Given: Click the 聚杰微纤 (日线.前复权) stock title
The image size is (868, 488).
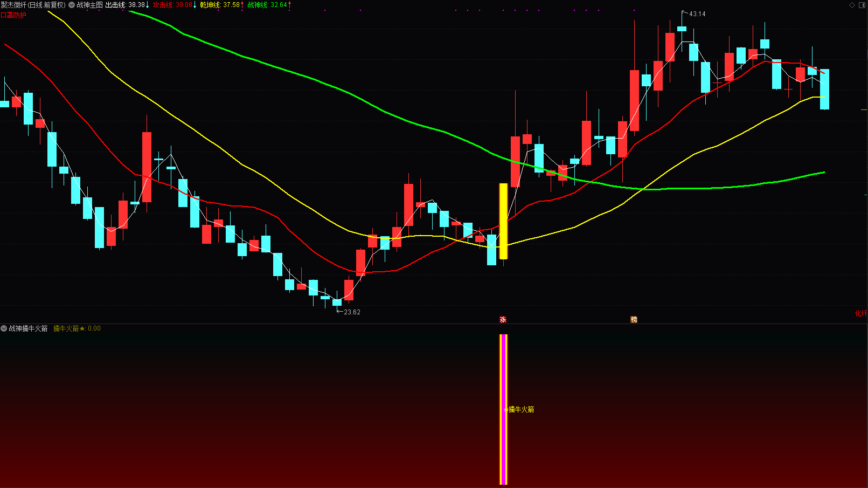Looking at the screenshot, I should tap(33, 5).
